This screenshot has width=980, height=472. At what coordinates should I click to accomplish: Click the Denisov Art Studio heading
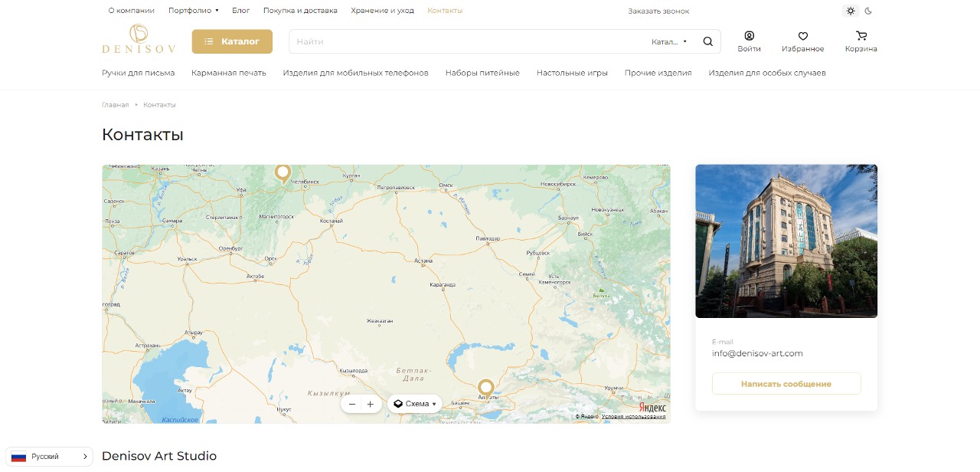coord(159,456)
